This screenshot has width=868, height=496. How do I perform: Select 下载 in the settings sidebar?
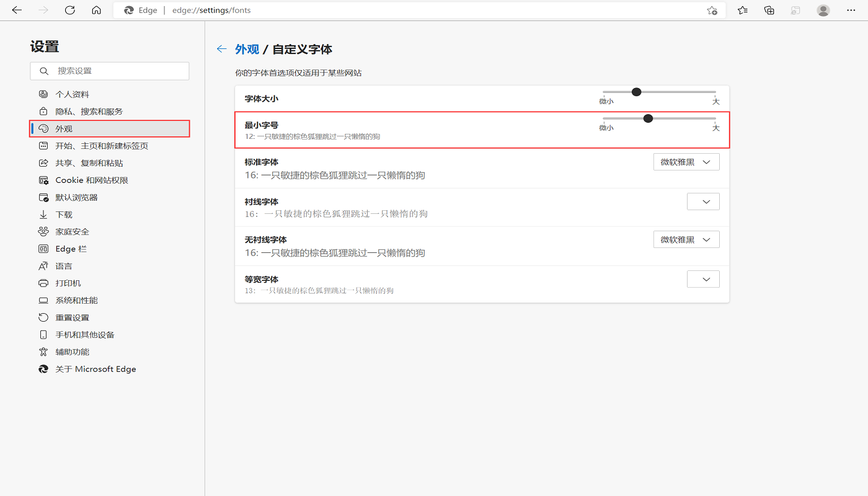pyautogui.click(x=64, y=214)
